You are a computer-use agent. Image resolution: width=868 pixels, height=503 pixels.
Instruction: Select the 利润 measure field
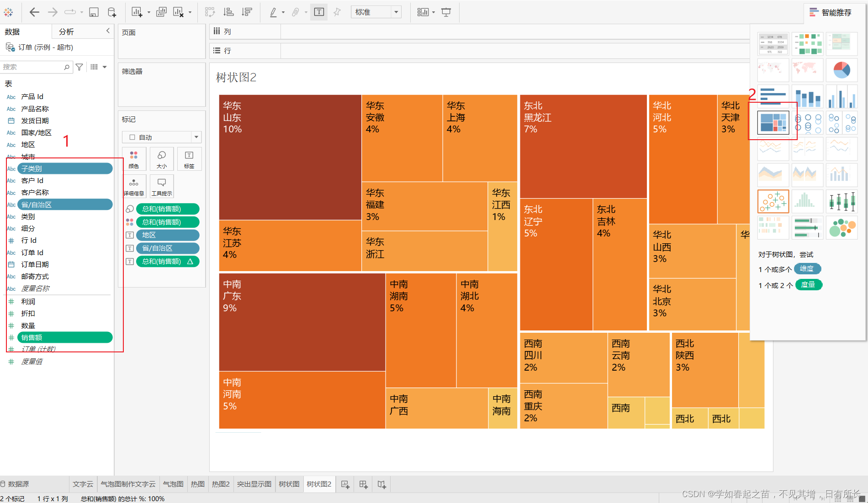tap(28, 302)
